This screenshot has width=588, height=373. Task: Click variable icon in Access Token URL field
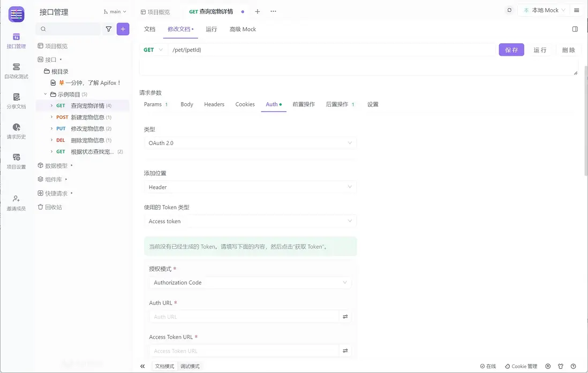tap(345, 351)
